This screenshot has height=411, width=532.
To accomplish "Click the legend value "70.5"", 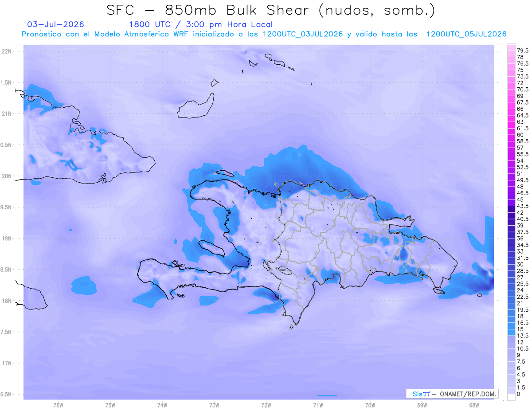I will (523, 90).
